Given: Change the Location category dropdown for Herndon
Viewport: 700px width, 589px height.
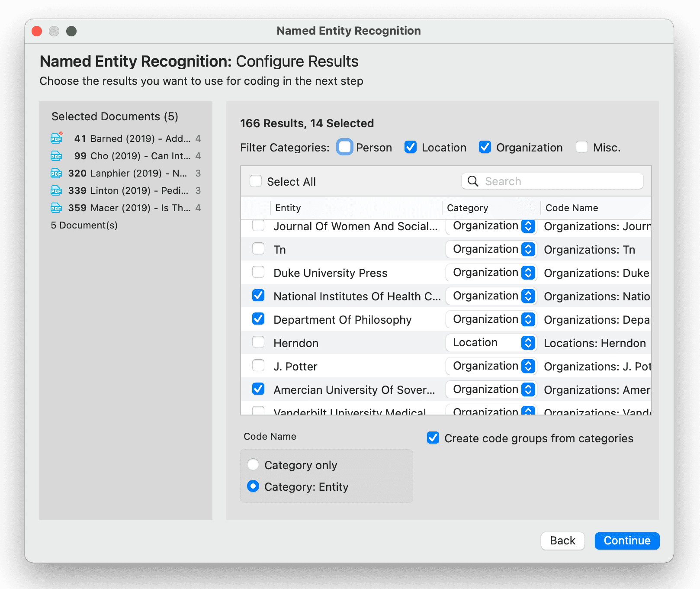Looking at the screenshot, I should tap(491, 343).
